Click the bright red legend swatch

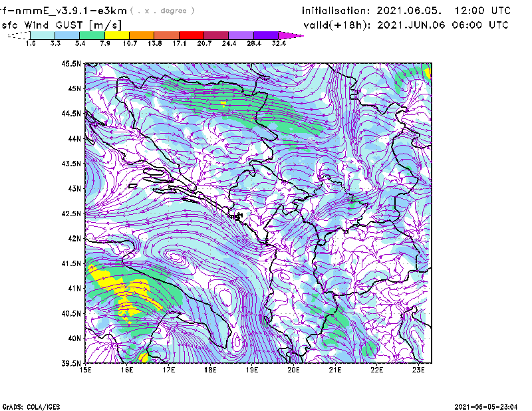click(192, 35)
